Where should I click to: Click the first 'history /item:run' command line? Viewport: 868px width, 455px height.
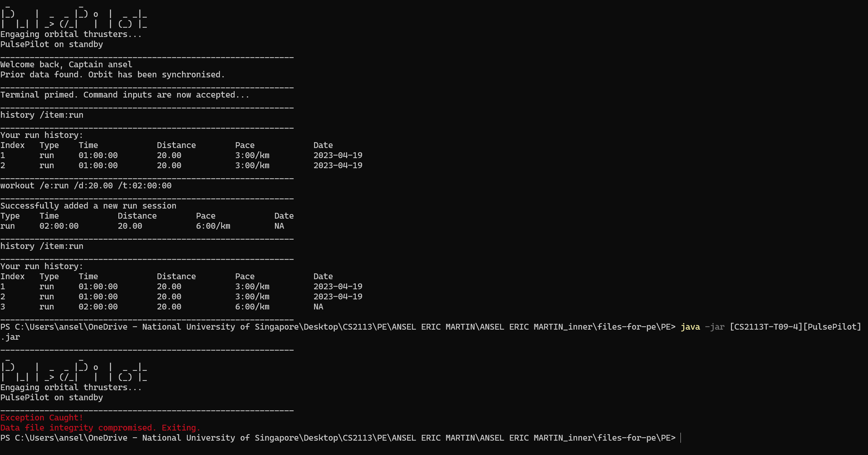click(42, 115)
